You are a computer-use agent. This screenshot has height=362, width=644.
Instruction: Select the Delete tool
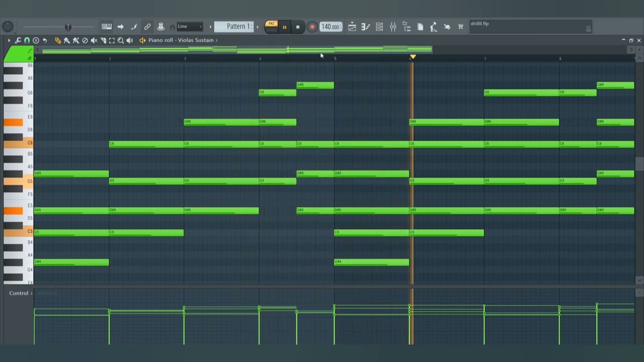click(85, 40)
